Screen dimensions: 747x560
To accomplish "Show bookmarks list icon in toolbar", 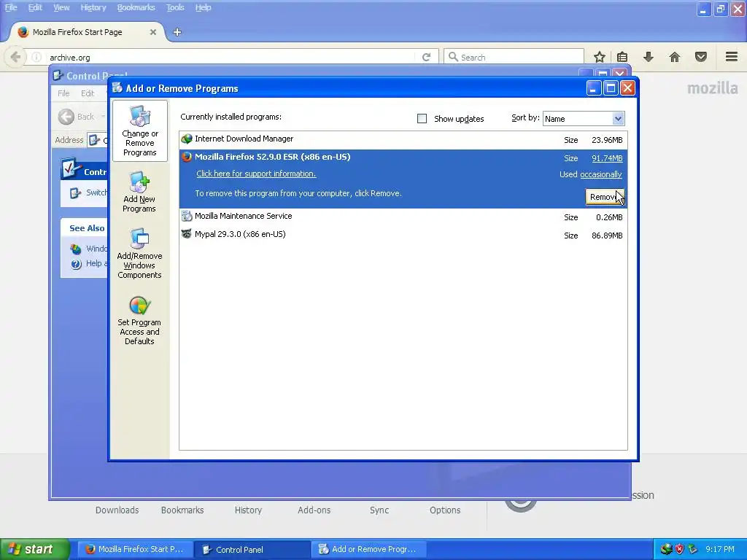I will coord(622,57).
